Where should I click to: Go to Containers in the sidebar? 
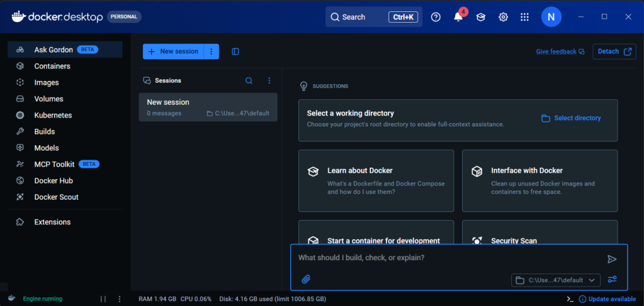click(52, 66)
